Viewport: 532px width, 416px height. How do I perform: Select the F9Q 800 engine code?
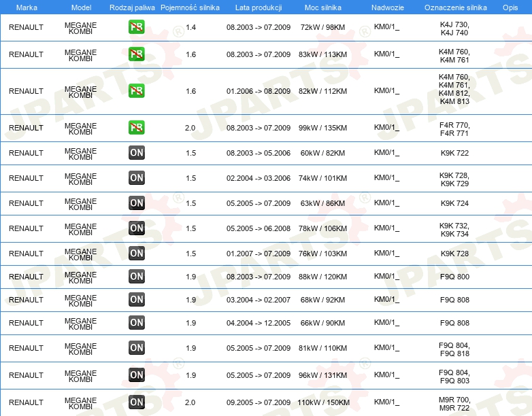454,277
